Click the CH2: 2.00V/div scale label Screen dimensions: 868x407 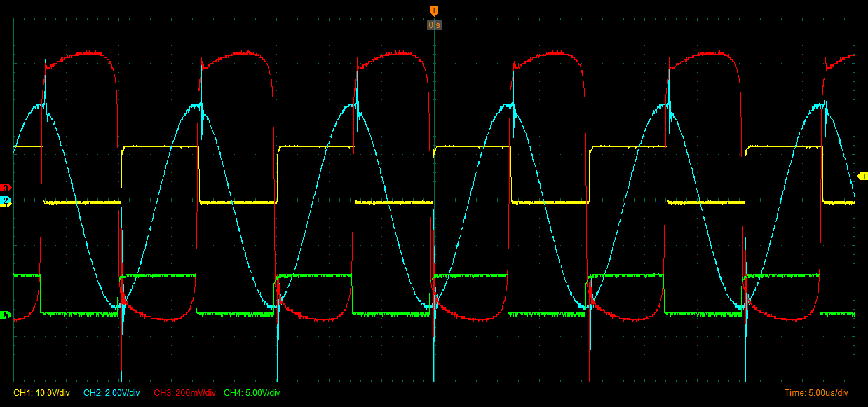pyautogui.click(x=111, y=393)
